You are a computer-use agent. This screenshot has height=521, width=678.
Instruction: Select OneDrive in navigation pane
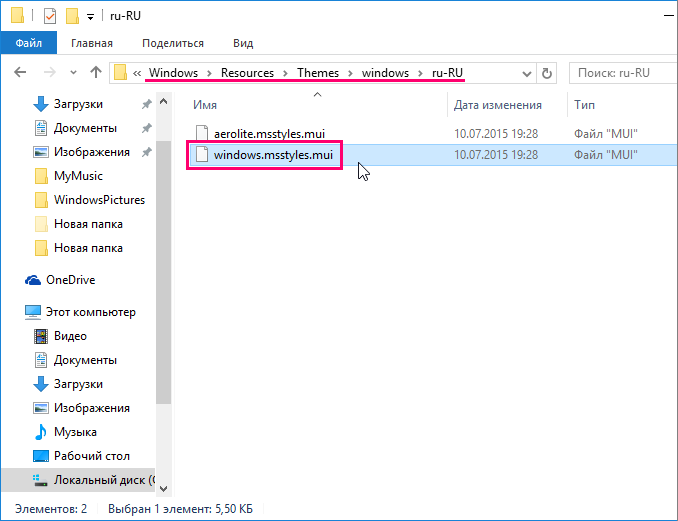point(70,280)
